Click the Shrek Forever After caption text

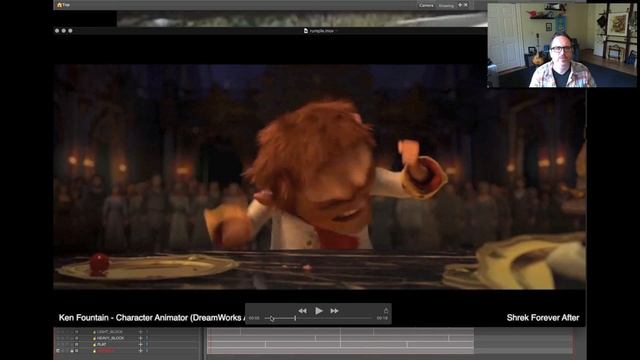pyautogui.click(x=543, y=318)
